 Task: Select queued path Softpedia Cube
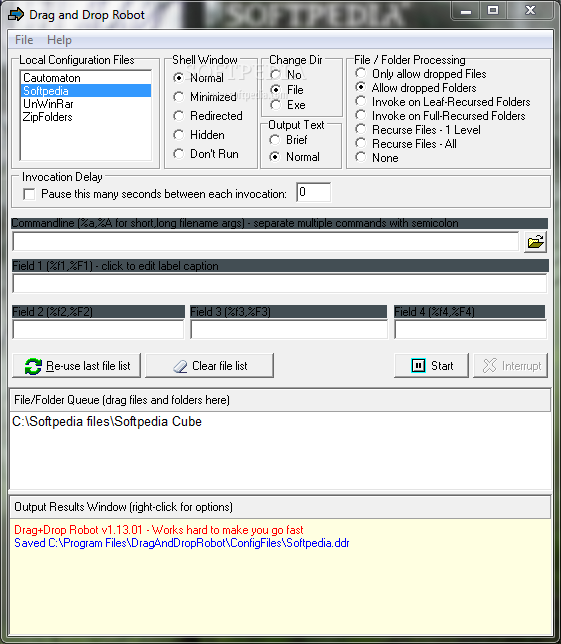pos(107,422)
